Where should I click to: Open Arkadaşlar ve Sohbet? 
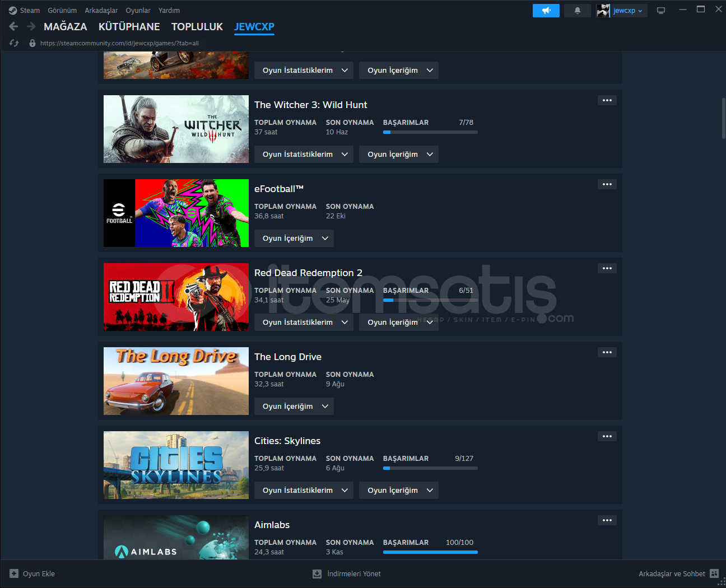point(678,573)
